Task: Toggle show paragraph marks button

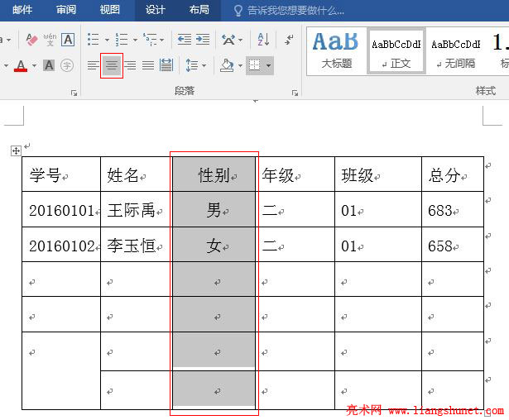Action: coord(289,40)
